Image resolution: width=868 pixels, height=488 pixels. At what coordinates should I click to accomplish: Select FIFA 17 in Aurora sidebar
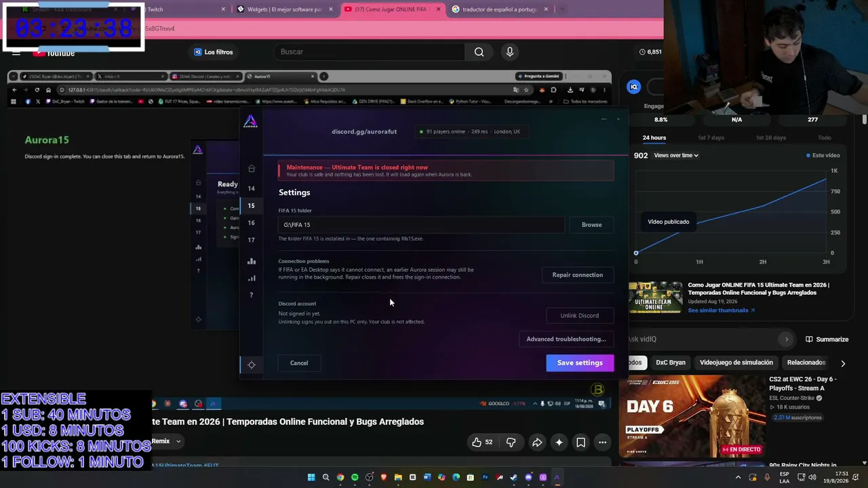pyautogui.click(x=251, y=240)
